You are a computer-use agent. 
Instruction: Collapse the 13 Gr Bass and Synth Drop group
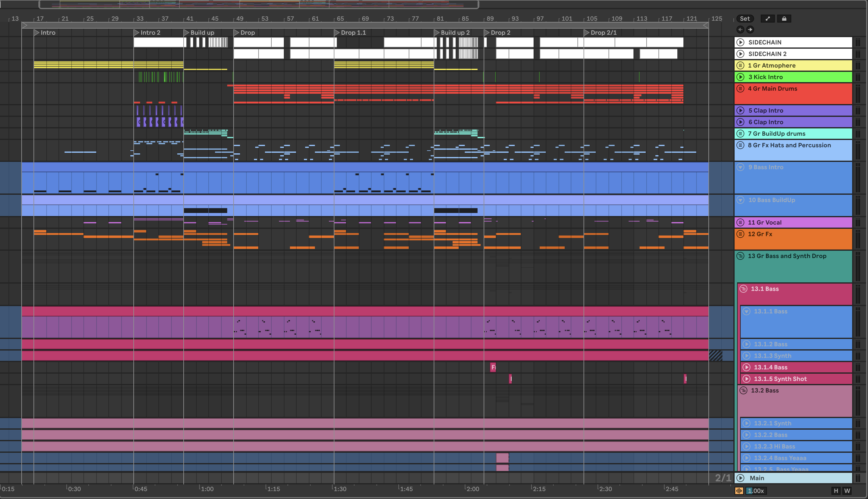[x=740, y=256]
